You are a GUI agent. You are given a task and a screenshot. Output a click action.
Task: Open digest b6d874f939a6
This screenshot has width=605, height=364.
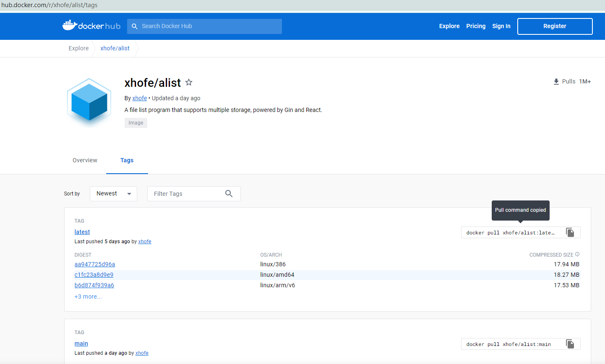pyautogui.click(x=94, y=285)
